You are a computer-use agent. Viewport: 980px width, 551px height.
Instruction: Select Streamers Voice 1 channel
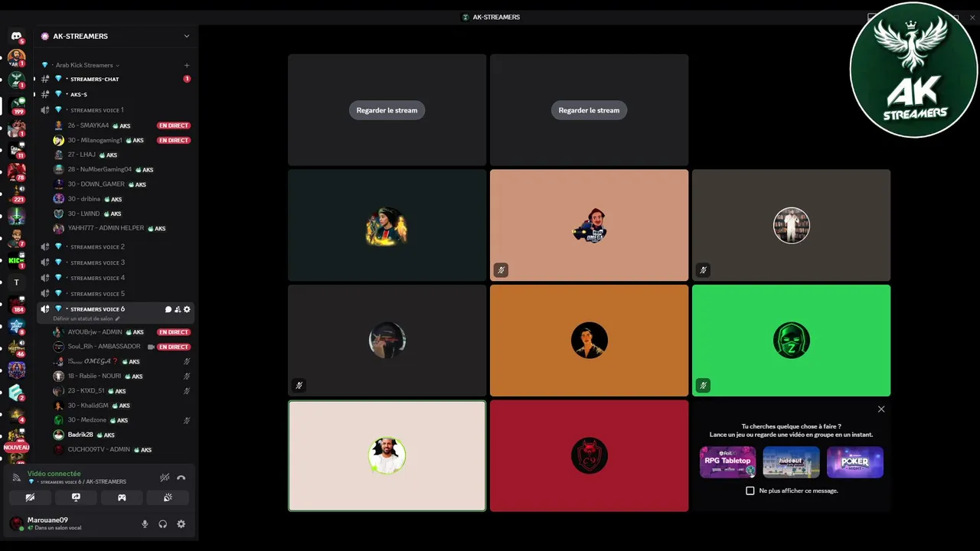(115, 110)
